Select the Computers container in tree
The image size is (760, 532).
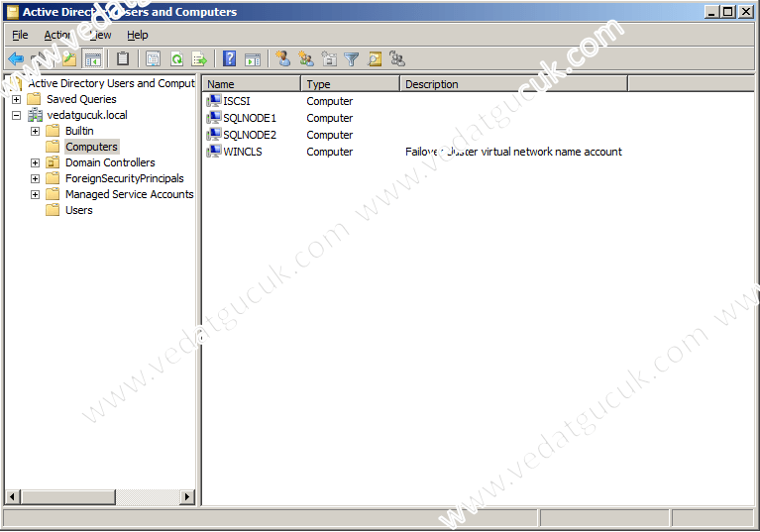(91, 147)
